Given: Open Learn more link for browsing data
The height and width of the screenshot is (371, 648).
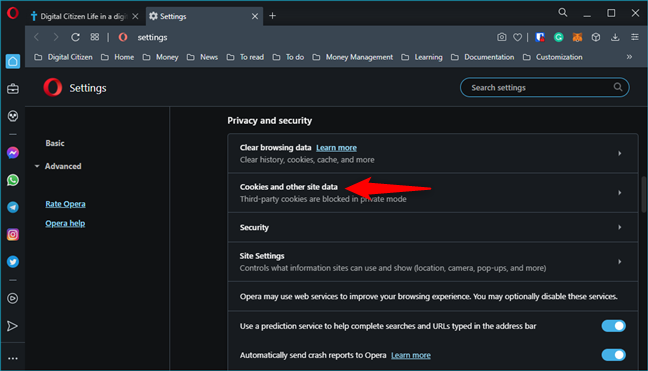Looking at the screenshot, I should tap(336, 147).
